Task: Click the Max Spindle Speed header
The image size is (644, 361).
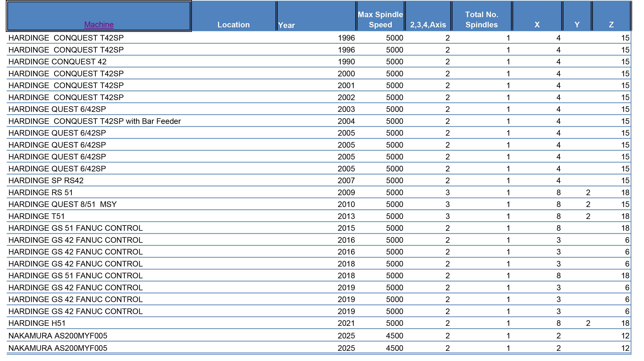Action: click(x=380, y=20)
